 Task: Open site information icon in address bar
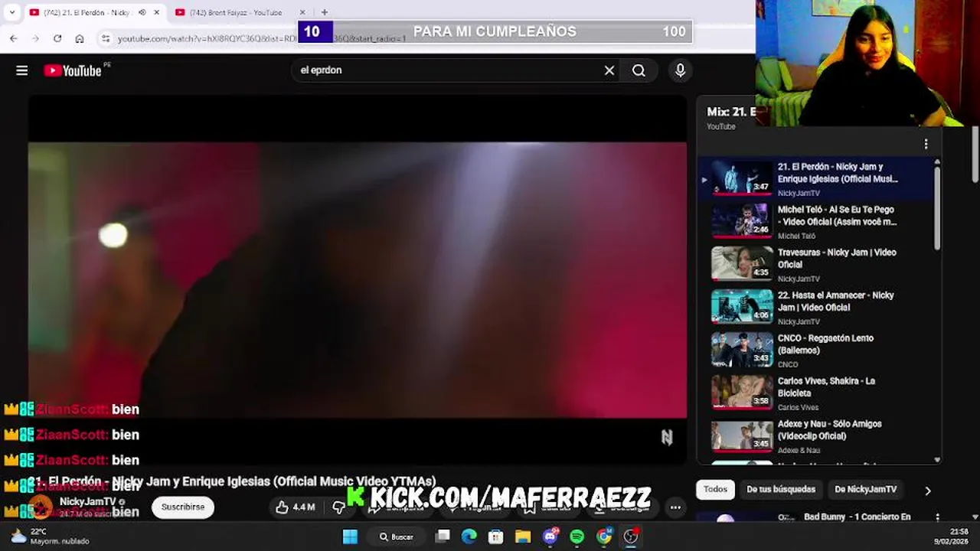(106, 38)
